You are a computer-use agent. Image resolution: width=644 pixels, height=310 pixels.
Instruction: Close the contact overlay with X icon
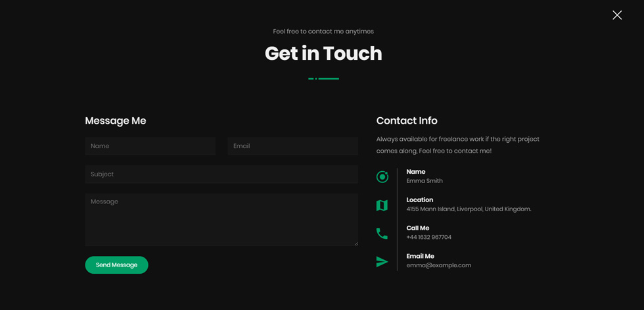tap(617, 15)
